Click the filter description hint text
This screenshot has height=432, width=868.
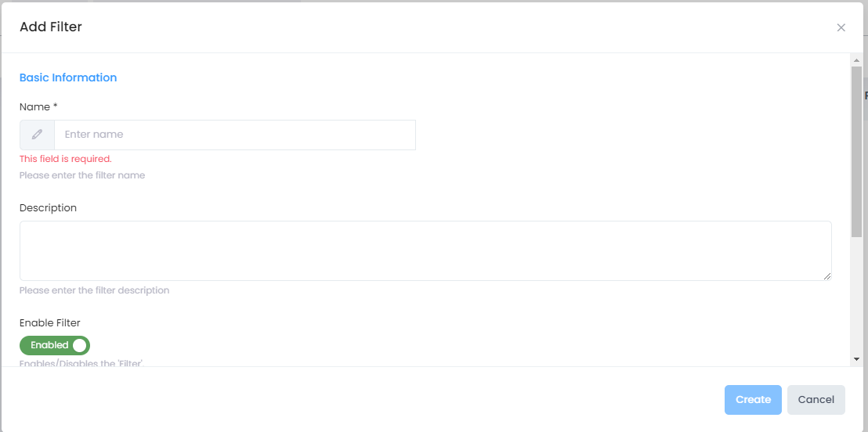tap(94, 290)
